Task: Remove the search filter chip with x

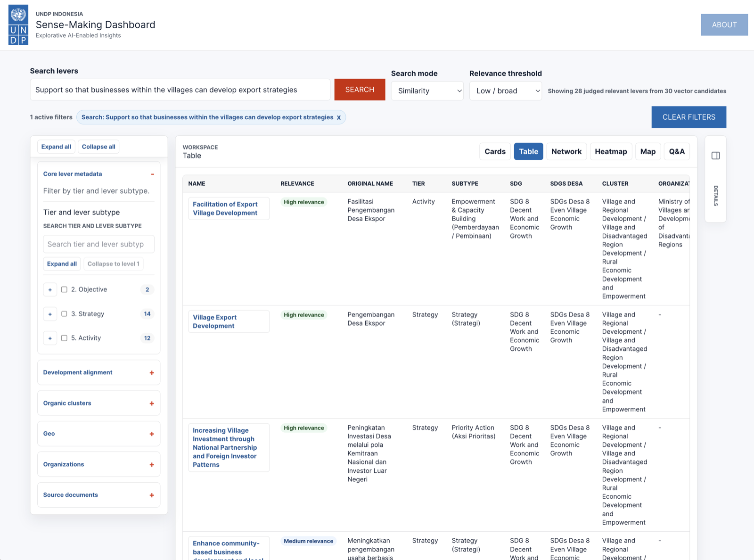Action: (x=338, y=117)
